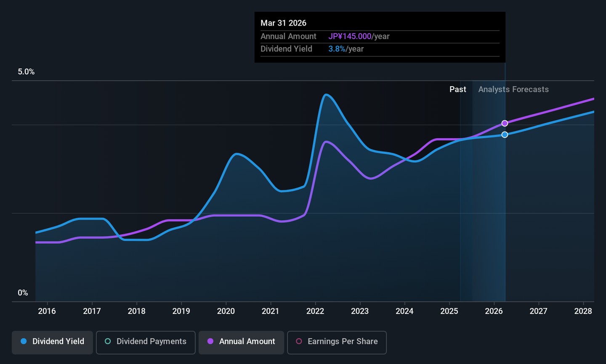This screenshot has height=364, width=606.
Task: Toggle the Annual Amount legend series
Action: pyautogui.click(x=241, y=342)
